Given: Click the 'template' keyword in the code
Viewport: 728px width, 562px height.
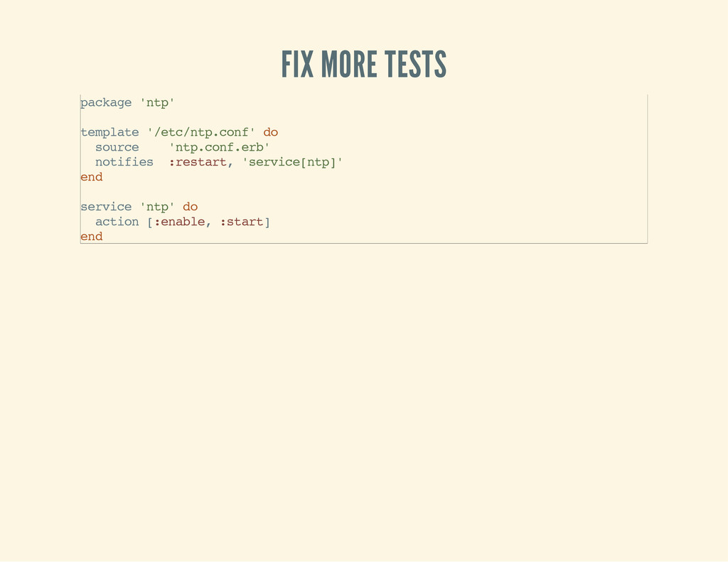Looking at the screenshot, I should tap(109, 132).
